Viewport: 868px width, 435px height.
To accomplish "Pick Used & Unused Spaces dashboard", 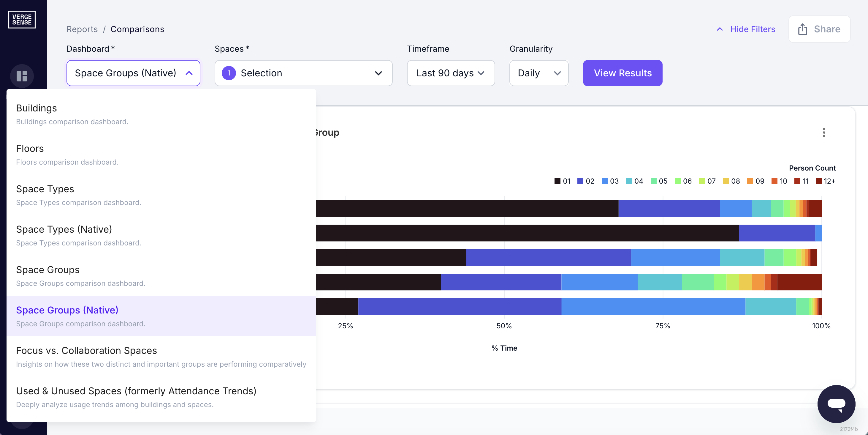I will click(x=161, y=397).
